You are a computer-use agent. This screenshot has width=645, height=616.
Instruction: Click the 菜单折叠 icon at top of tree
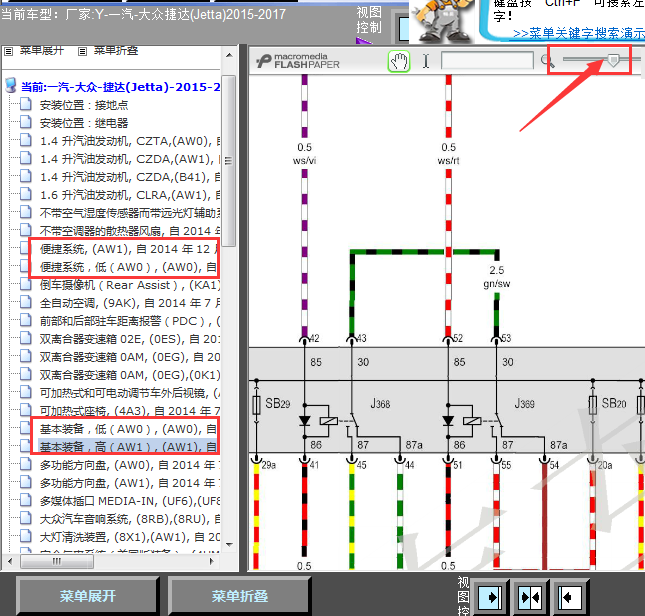tap(82, 51)
